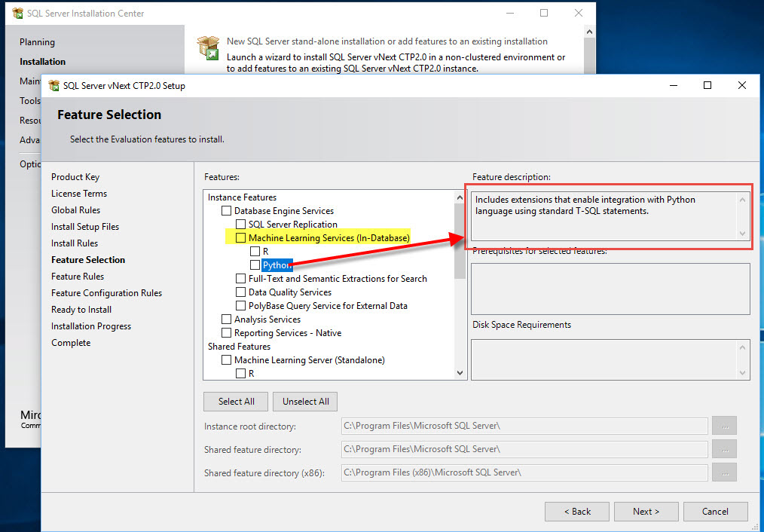Close the SQL Server vNext Setup window

[741, 86]
